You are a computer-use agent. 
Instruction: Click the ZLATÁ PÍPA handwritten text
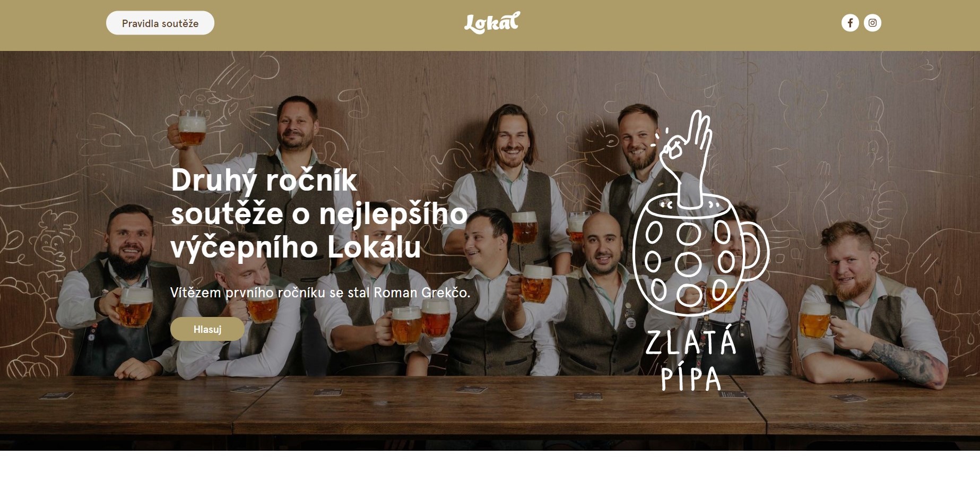click(691, 359)
